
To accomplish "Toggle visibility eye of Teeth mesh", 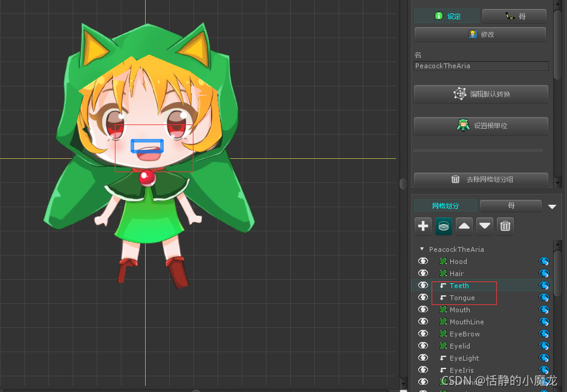I will [x=423, y=285].
